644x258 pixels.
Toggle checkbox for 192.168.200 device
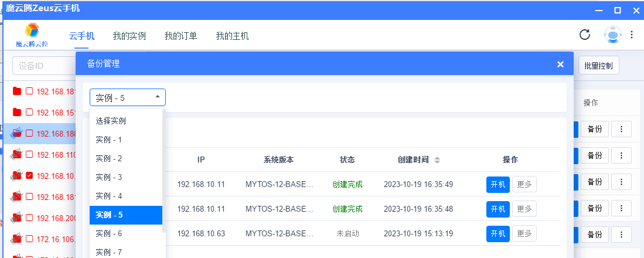[x=29, y=218]
